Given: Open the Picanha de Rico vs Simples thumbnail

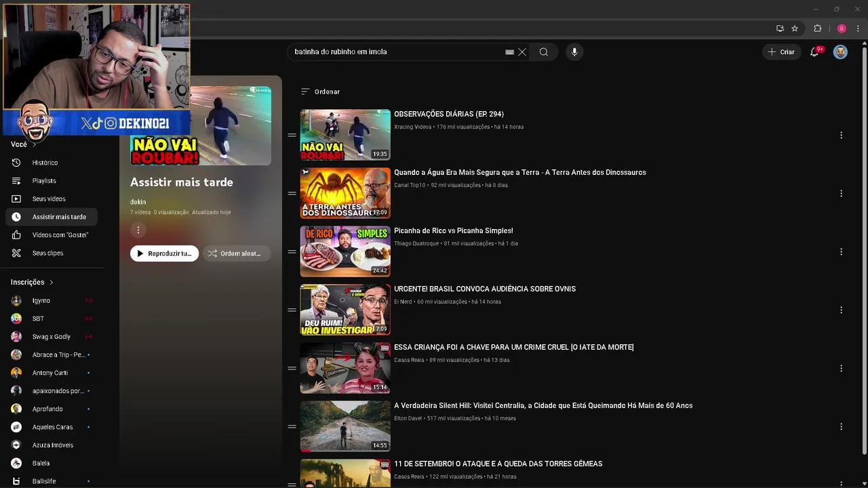Looking at the screenshot, I should click(345, 251).
